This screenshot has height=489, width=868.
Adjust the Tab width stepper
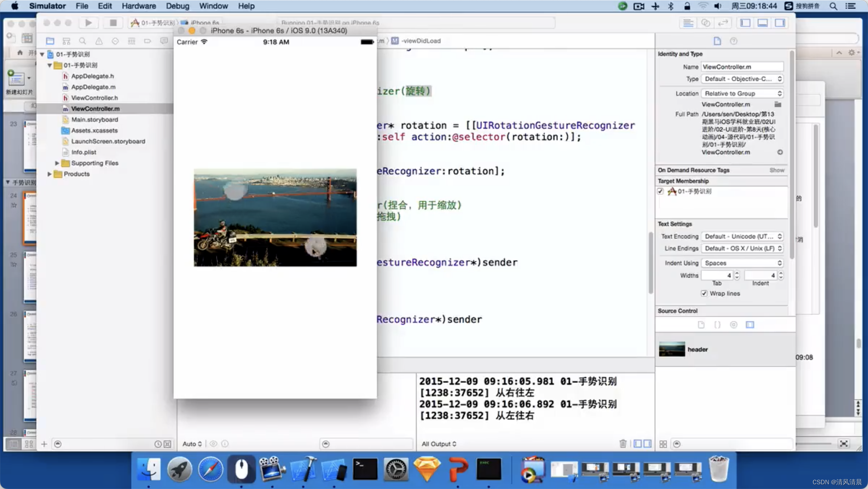click(x=737, y=275)
